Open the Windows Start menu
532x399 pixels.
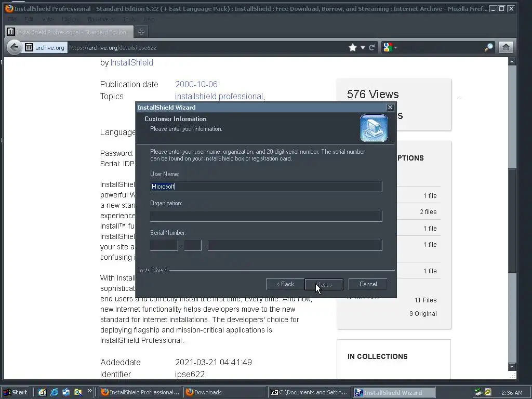pyautogui.click(x=16, y=392)
